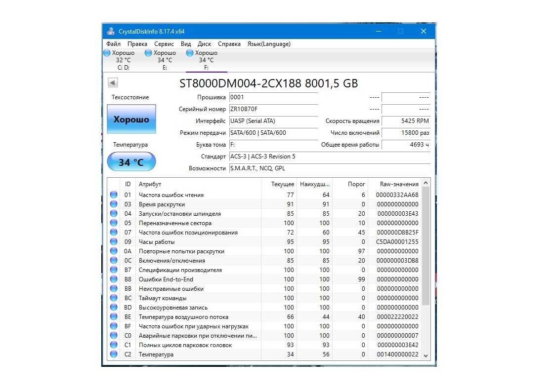Select row Частота ошибок чтения
Screen dimensions: 555x392
pos(264,195)
